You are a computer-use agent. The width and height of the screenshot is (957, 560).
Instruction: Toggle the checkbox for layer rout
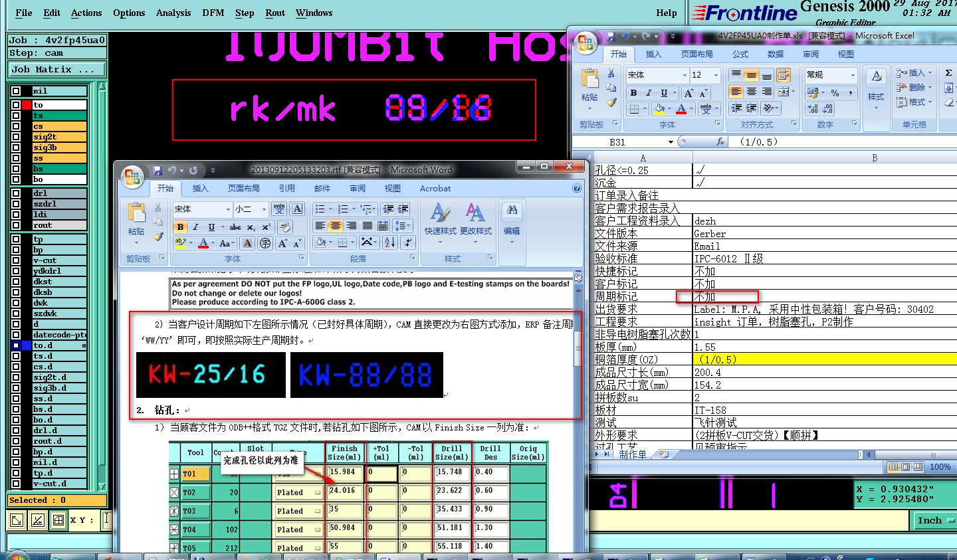(x=16, y=225)
